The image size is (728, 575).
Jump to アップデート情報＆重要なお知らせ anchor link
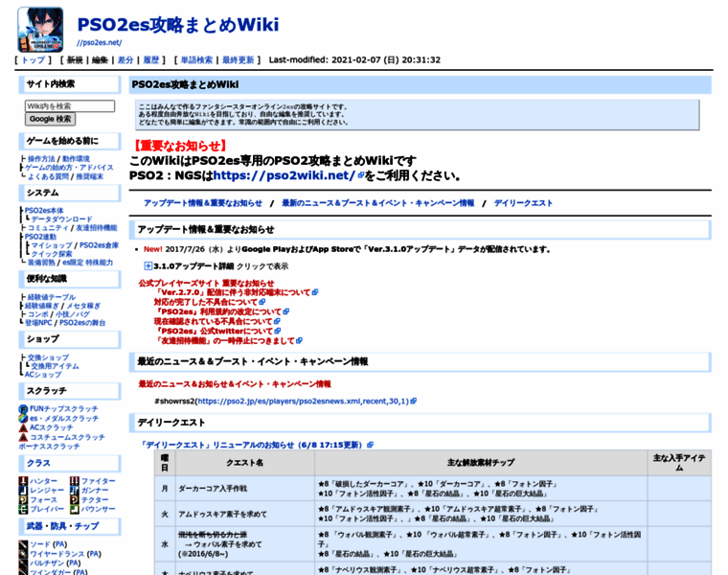pos(203,203)
